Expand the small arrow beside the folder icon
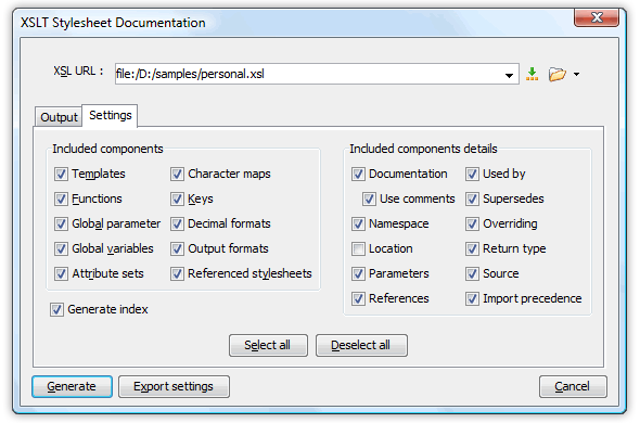Viewport: 640px width, 423px height. (576, 74)
